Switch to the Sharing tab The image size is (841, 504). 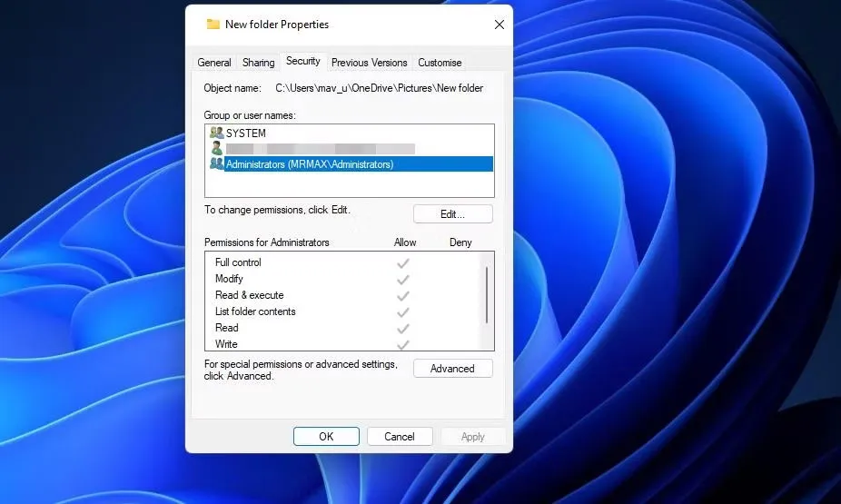258,63
